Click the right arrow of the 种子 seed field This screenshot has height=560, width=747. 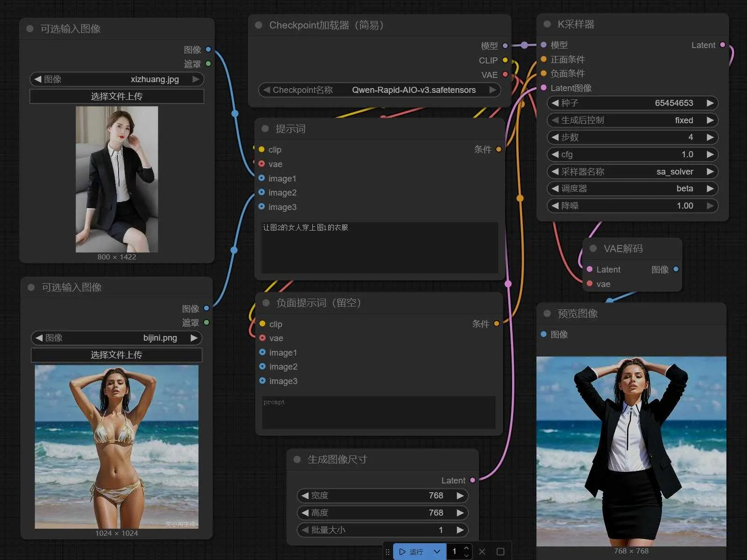pyautogui.click(x=710, y=103)
